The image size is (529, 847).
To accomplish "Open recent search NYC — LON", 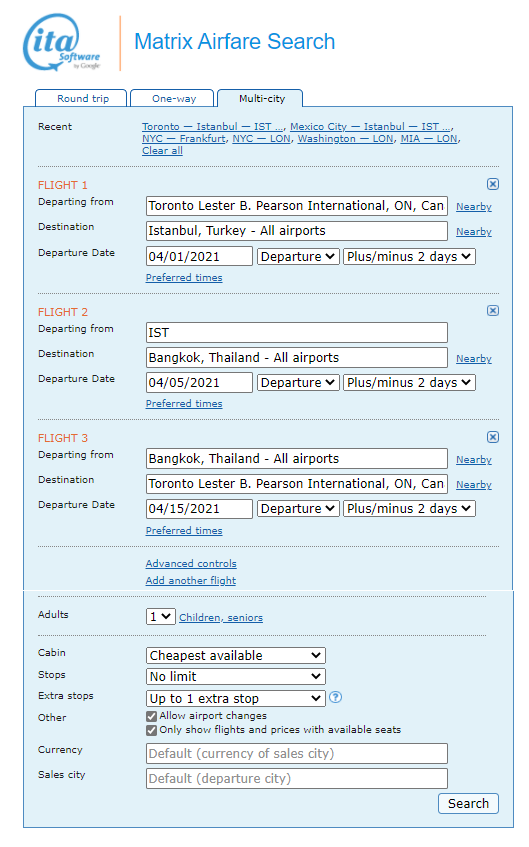I will 262,139.
